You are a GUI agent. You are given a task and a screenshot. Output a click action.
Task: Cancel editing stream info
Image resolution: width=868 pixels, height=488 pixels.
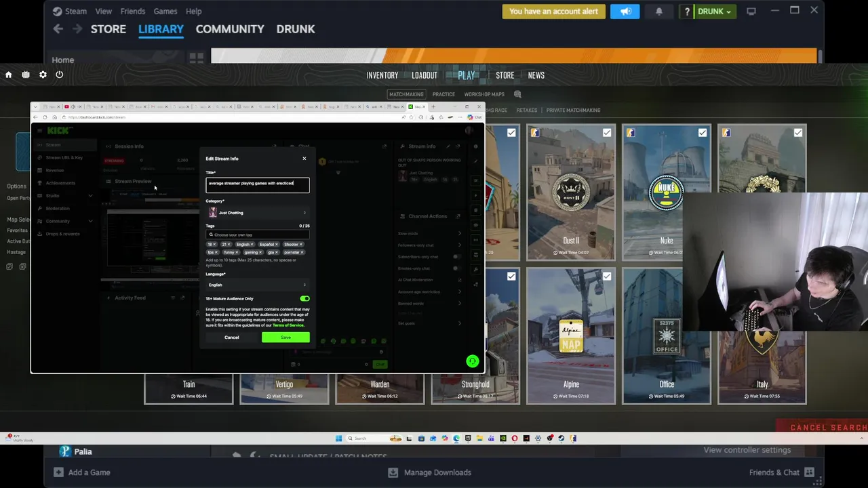coord(232,338)
